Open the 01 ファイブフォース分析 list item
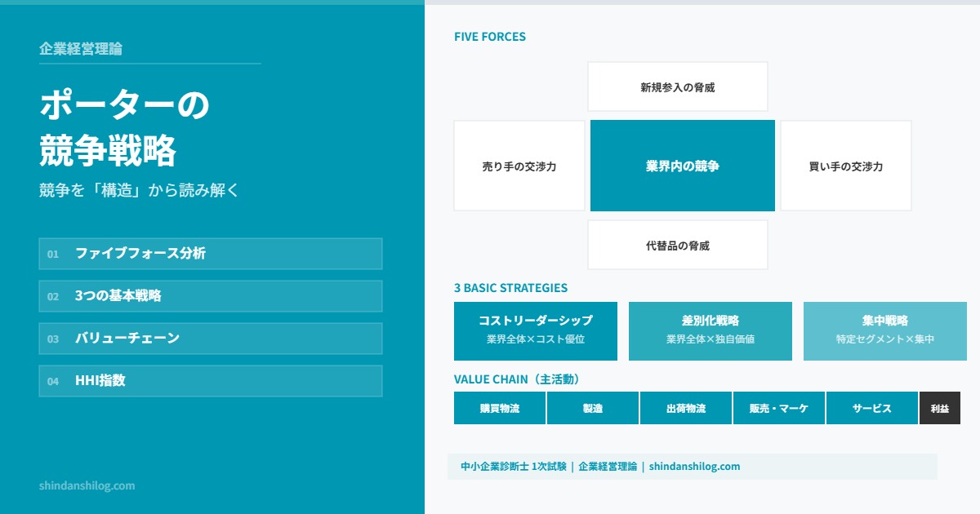The image size is (980, 514). pyautogui.click(x=210, y=254)
